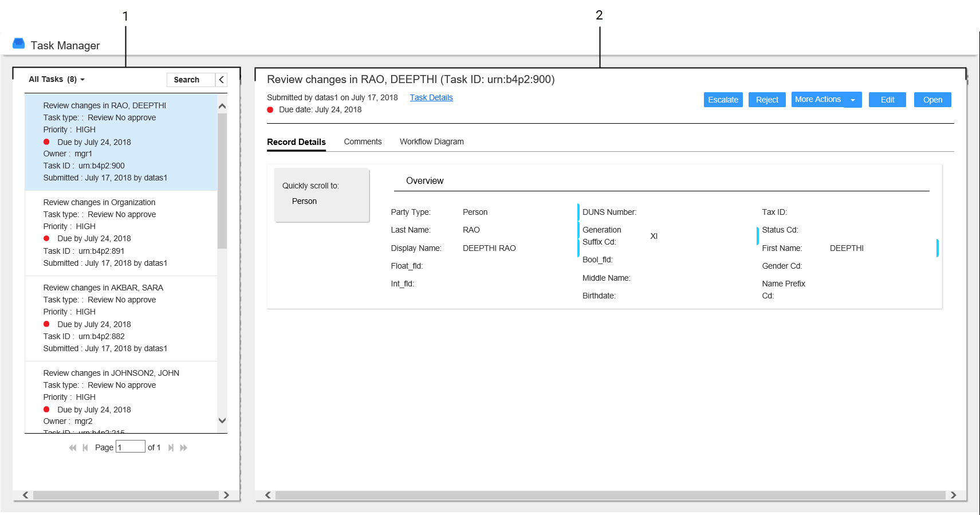Click Task ID urn:b4p2:891 in the list
Screen dimensions: 980x515
coord(84,251)
